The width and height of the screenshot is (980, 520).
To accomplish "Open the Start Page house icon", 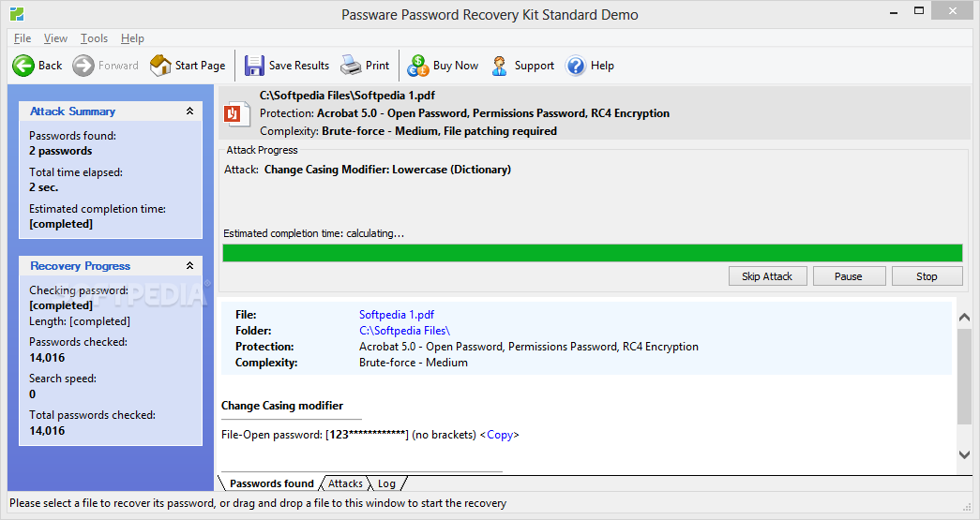I will click(x=160, y=66).
